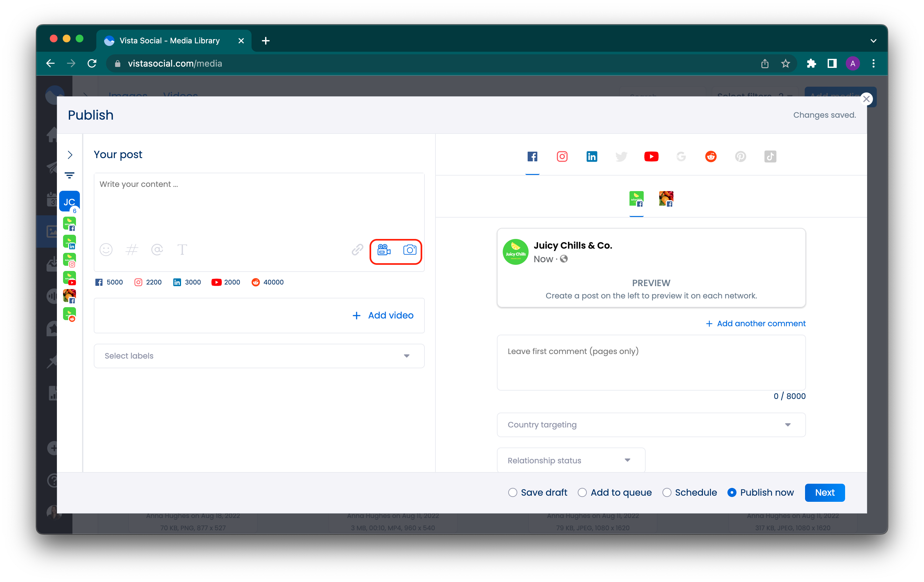Image resolution: width=924 pixels, height=582 pixels.
Task: Toggle the Juicy Chills YouTube profile in sidebar
Action: point(70,278)
